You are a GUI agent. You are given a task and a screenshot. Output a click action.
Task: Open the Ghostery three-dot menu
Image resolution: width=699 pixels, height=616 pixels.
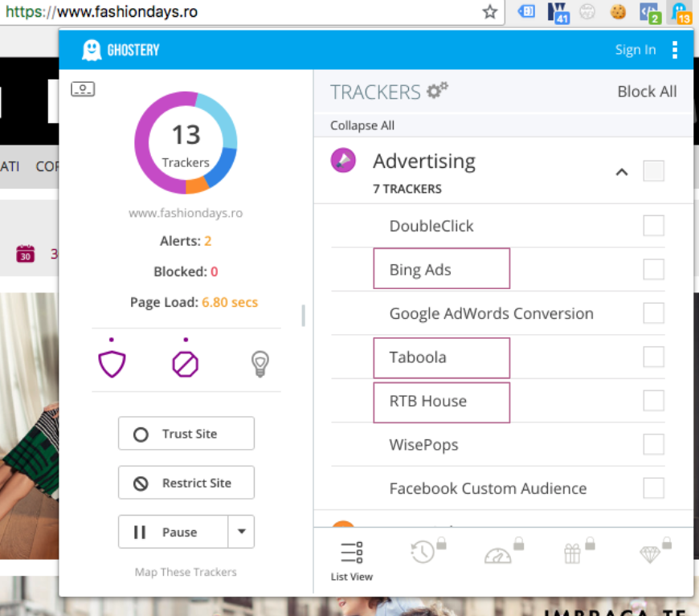click(675, 50)
